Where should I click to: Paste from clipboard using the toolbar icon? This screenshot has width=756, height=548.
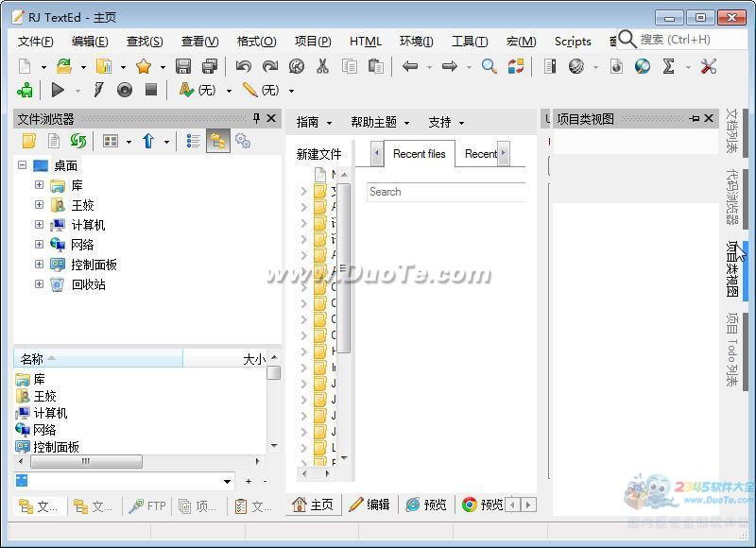(x=375, y=66)
